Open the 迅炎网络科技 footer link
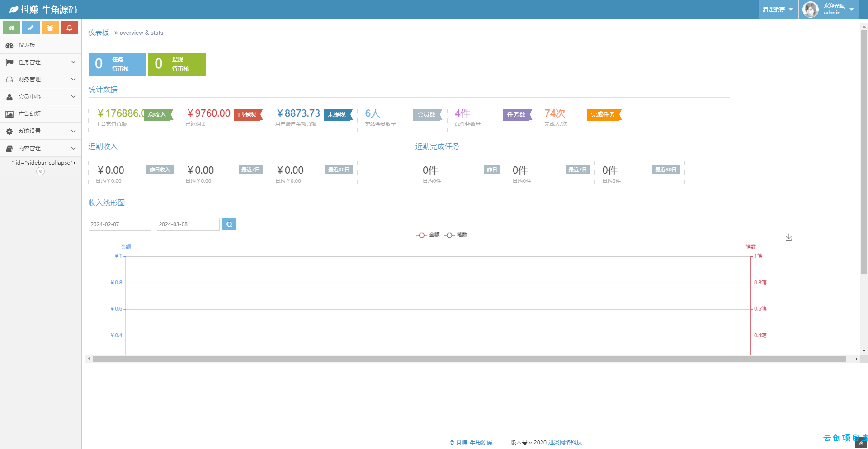Viewport: 868px width, 449px height. click(565, 443)
